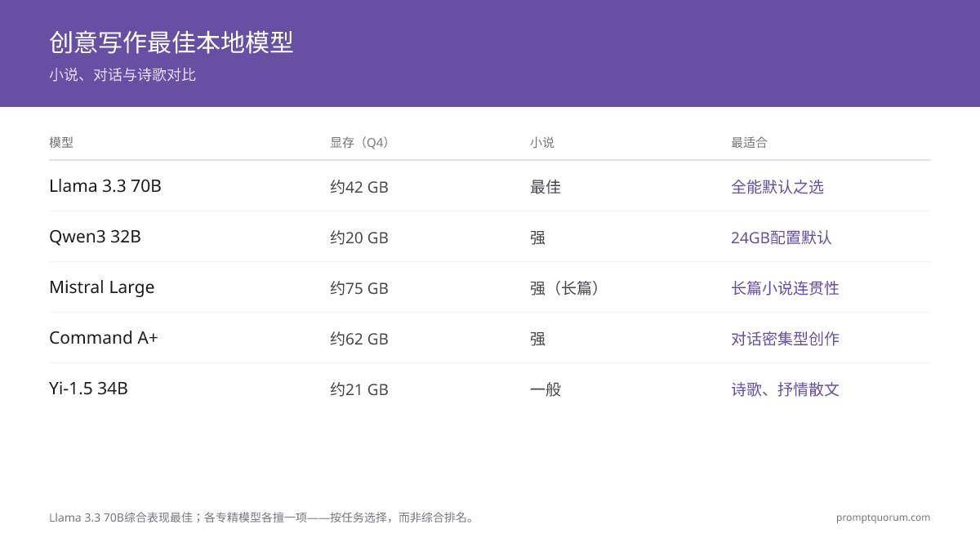Image resolution: width=980 pixels, height=551 pixels.
Task: Click the 约42 GB memory value
Action: (359, 187)
